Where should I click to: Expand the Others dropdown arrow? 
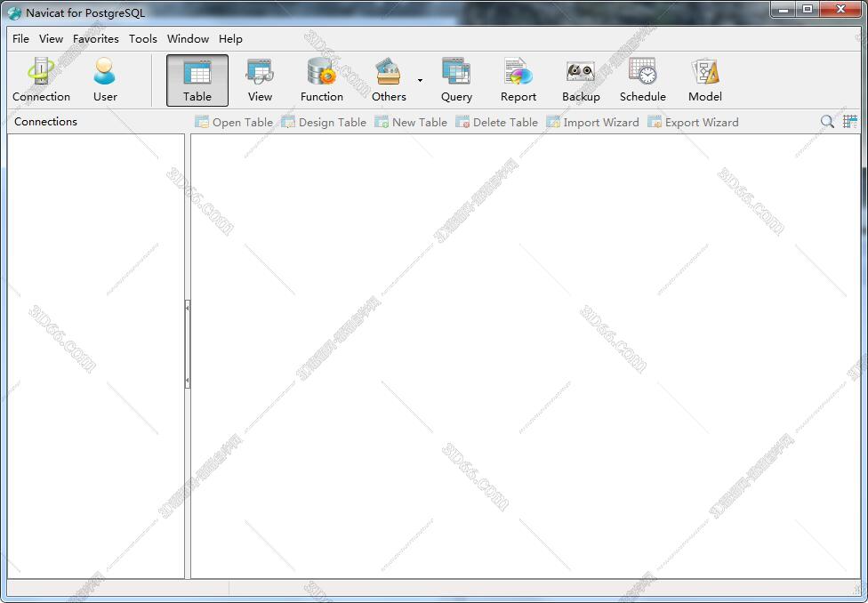click(420, 81)
